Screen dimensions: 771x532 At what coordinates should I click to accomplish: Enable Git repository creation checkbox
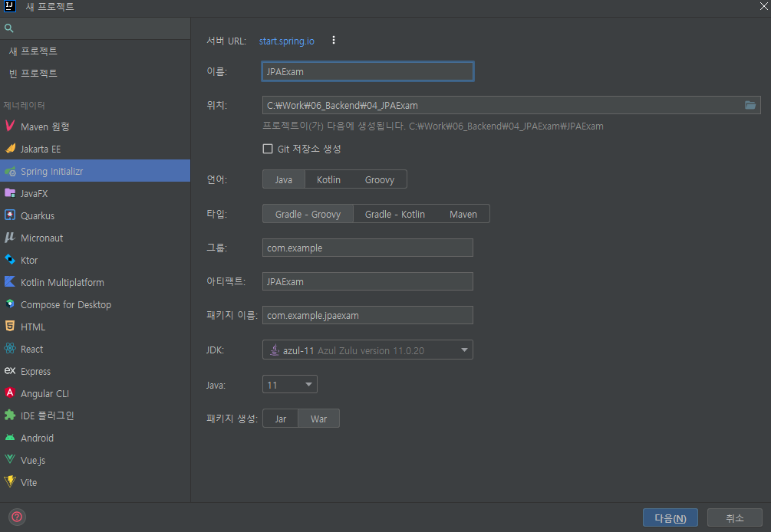268,149
